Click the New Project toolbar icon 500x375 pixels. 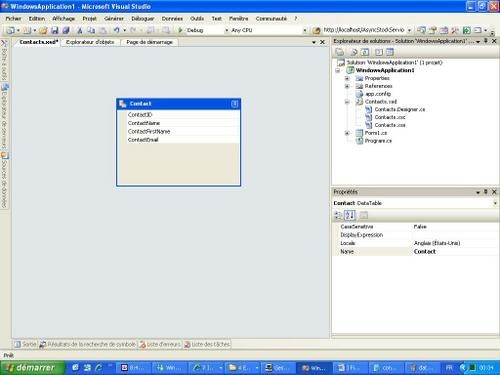(x=10, y=30)
